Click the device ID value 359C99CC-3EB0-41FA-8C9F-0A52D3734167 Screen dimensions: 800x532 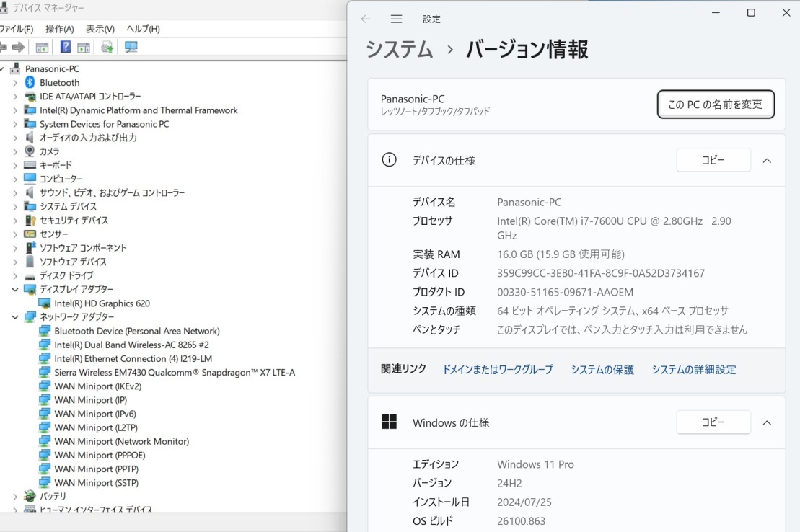(x=601, y=273)
